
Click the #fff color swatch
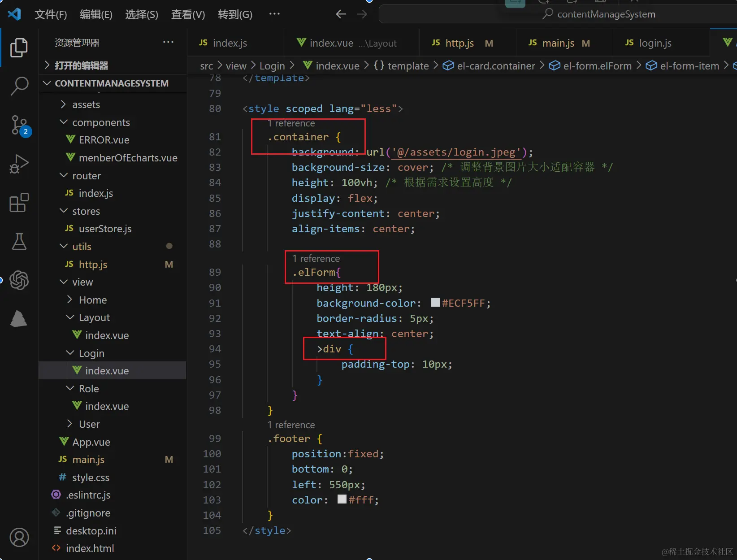pyautogui.click(x=342, y=499)
